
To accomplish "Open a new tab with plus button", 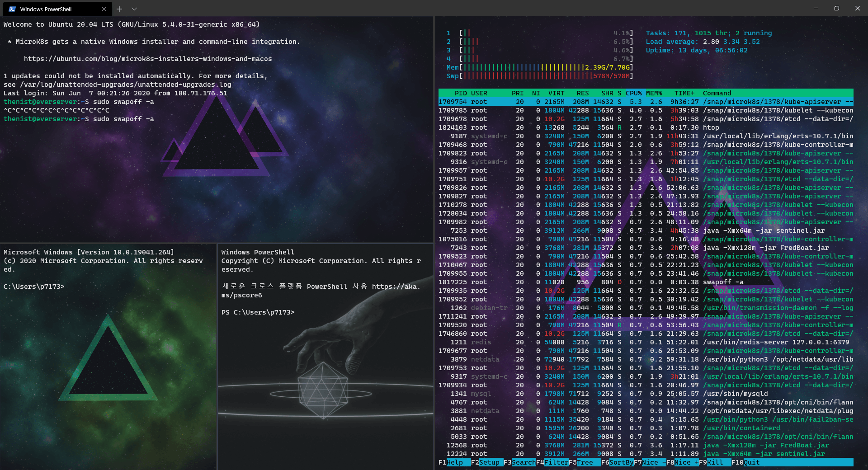I will pos(119,9).
